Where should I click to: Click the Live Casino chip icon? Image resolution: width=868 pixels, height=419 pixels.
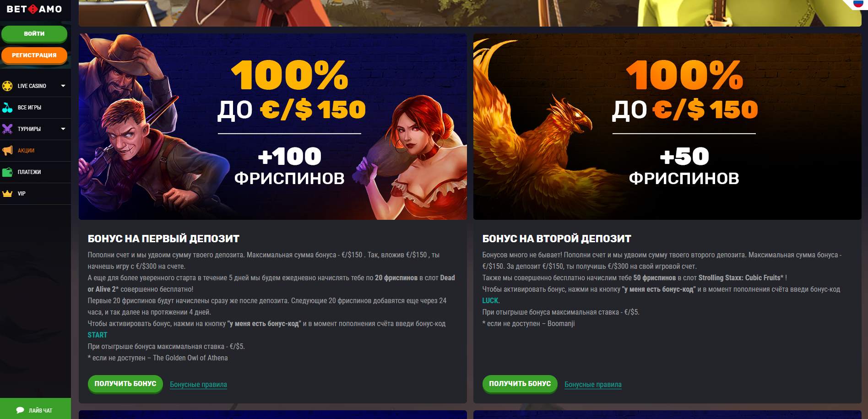pyautogui.click(x=7, y=86)
